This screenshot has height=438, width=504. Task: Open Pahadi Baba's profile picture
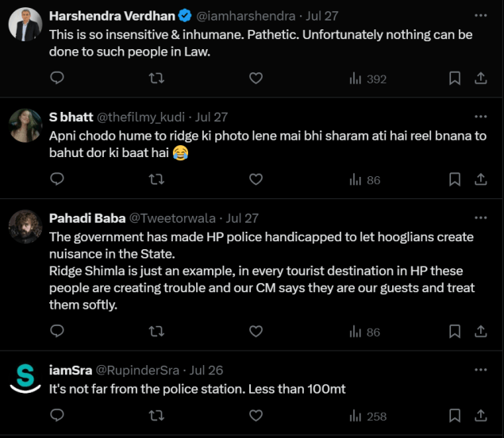(x=25, y=227)
